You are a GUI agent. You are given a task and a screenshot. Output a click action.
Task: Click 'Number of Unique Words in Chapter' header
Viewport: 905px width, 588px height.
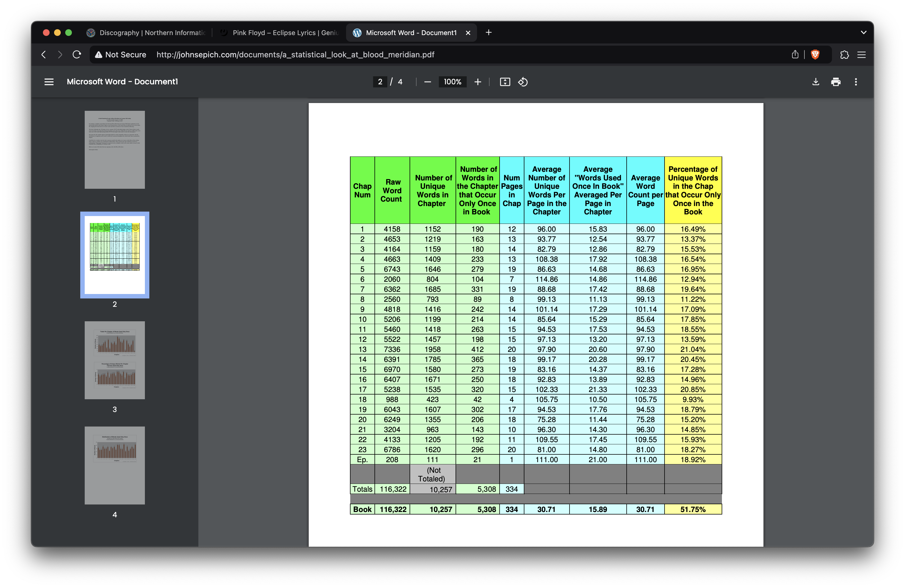(x=433, y=190)
